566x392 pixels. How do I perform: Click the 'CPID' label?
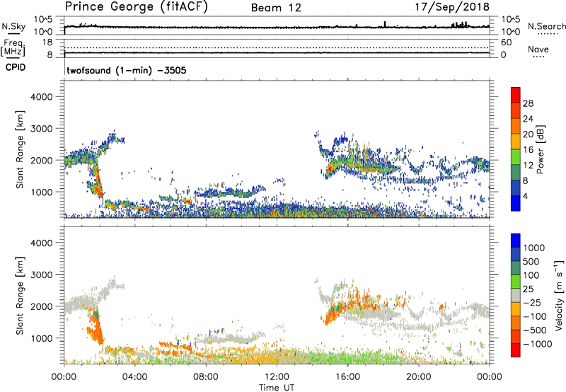(x=16, y=67)
